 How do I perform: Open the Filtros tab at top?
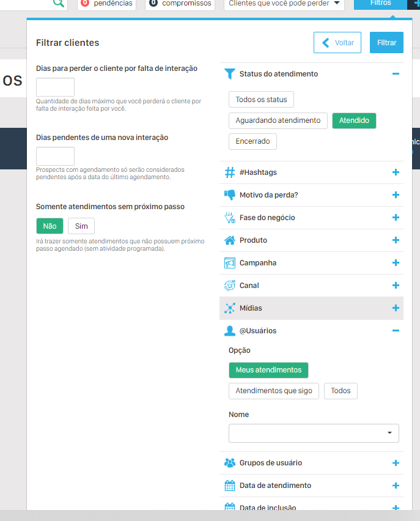(380, 3)
